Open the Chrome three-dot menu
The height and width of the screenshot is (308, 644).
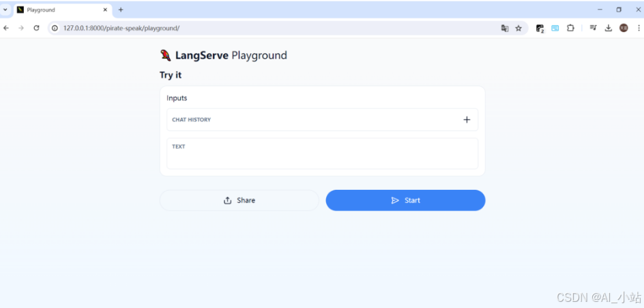pos(639,28)
